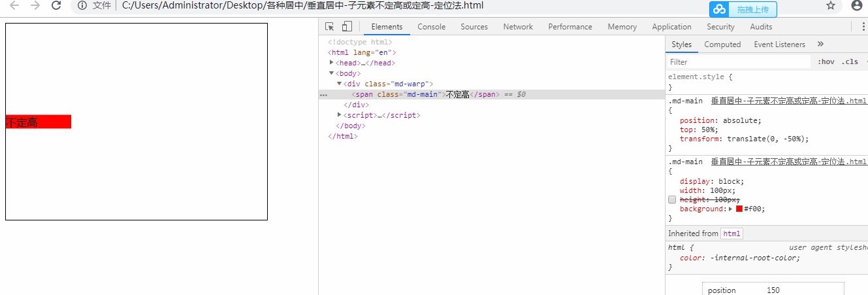Select the <!doctype html> line
Screen dimensions: 868x295
[360, 42]
